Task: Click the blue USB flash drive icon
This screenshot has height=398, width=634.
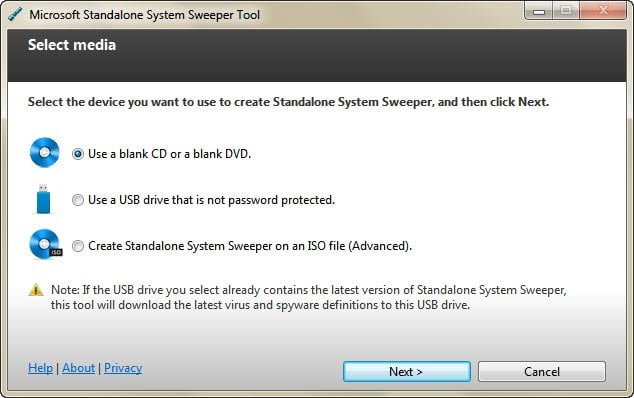Action: (43, 199)
